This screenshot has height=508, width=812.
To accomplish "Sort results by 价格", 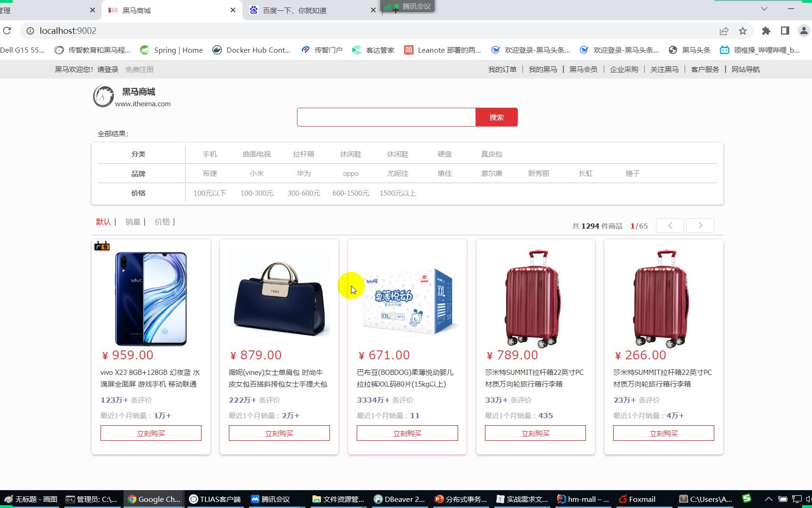I will pos(162,222).
